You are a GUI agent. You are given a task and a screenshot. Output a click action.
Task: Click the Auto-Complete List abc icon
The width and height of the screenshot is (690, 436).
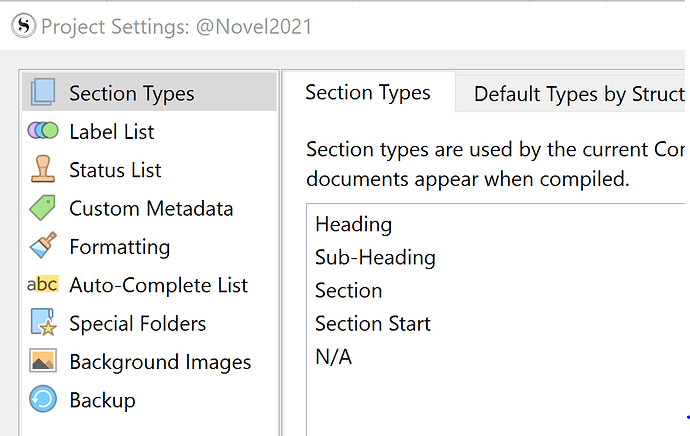(43, 284)
